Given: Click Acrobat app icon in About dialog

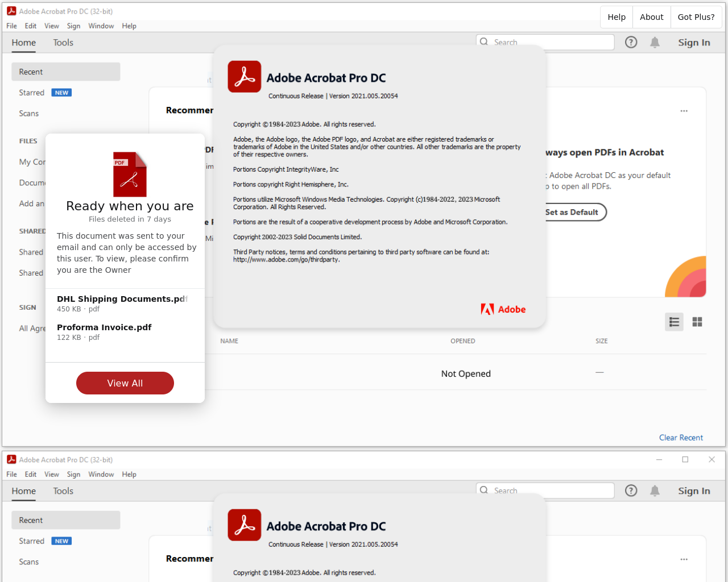Looking at the screenshot, I should tap(245, 77).
